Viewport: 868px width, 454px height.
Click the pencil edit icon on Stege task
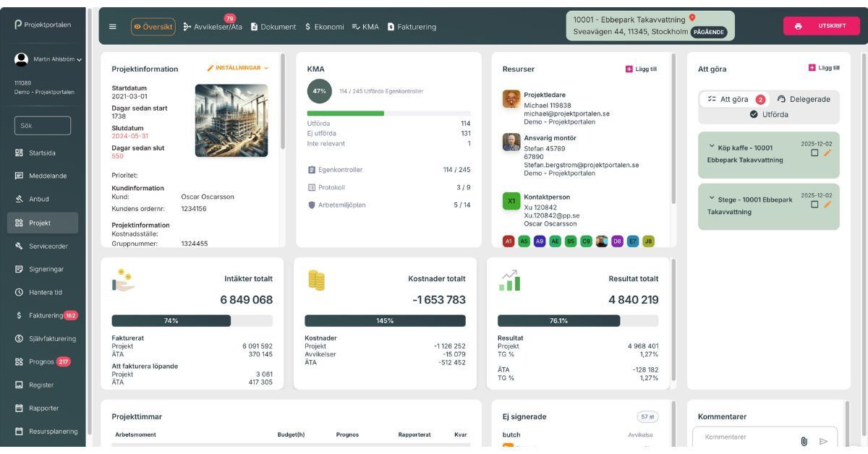(827, 205)
